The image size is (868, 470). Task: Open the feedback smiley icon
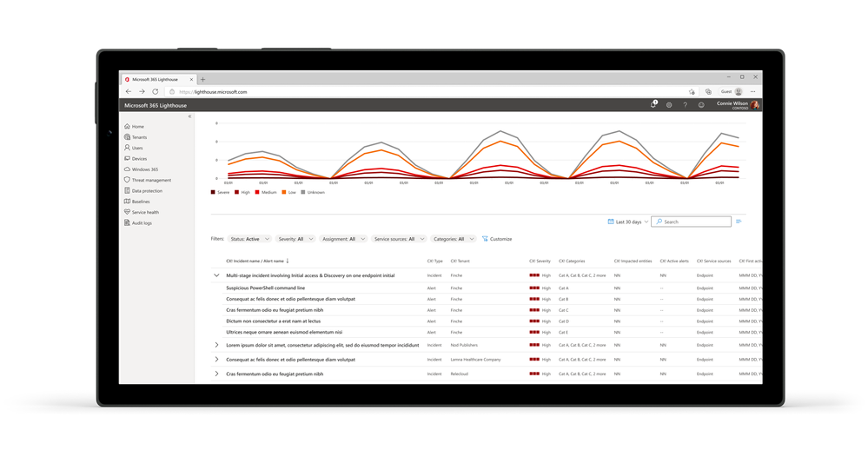tap(701, 105)
